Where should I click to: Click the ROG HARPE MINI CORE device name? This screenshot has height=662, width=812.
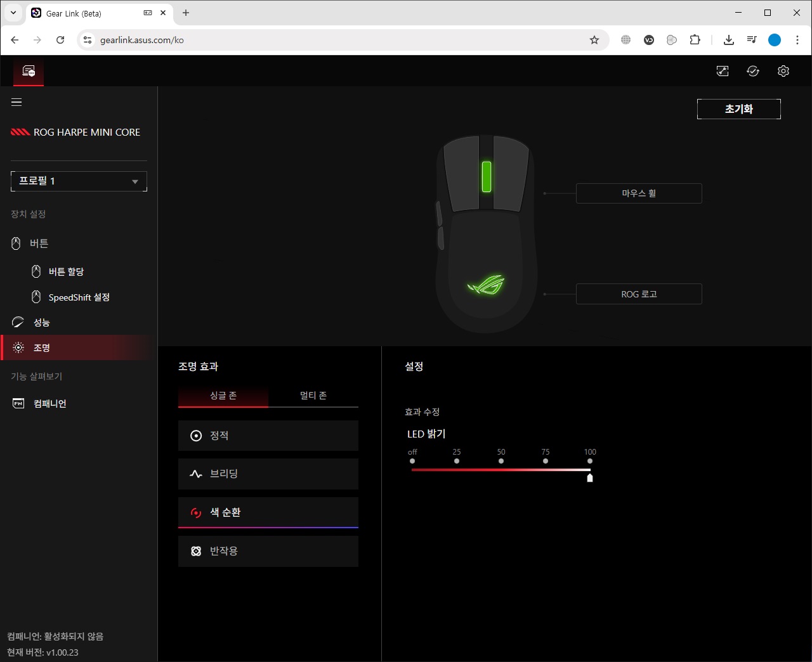(87, 133)
